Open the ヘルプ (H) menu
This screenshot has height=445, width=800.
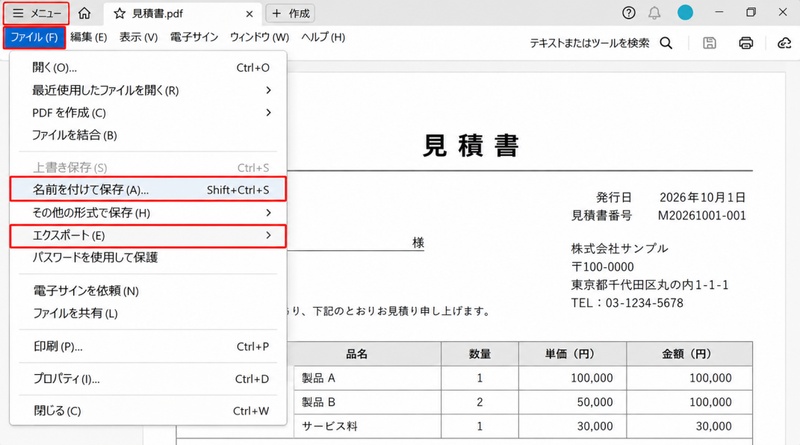pyautogui.click(x=323, y=37)
